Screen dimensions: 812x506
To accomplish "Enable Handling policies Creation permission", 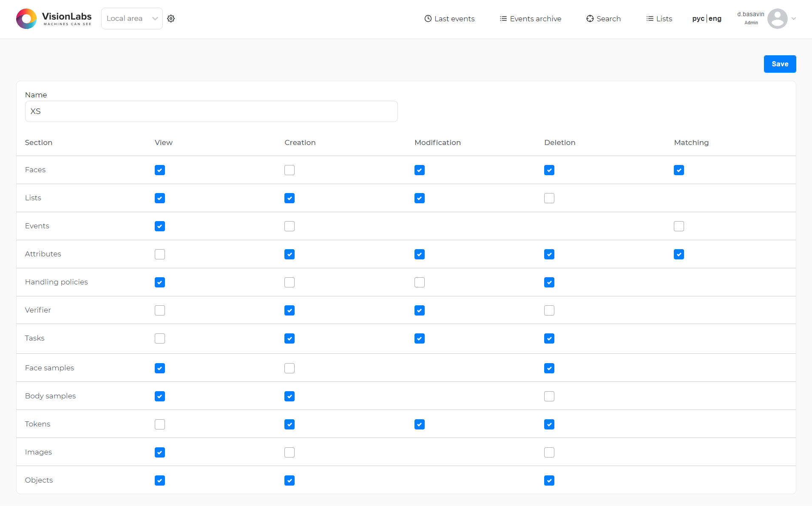I will (290, 282).
